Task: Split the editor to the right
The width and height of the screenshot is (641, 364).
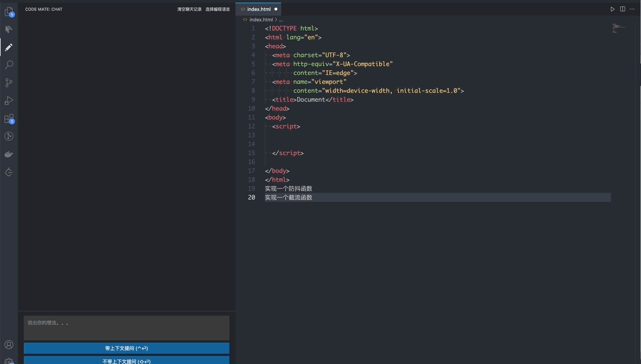Action: click(622, 9)
